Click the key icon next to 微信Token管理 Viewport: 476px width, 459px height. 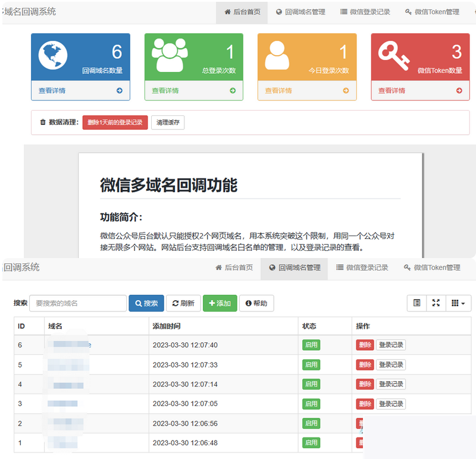pos(408,12)
